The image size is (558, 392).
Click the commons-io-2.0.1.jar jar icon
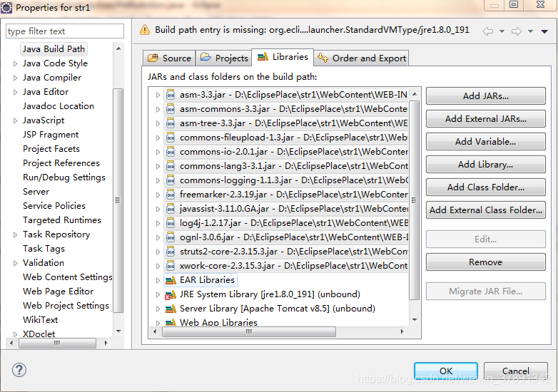click(171, 152)
